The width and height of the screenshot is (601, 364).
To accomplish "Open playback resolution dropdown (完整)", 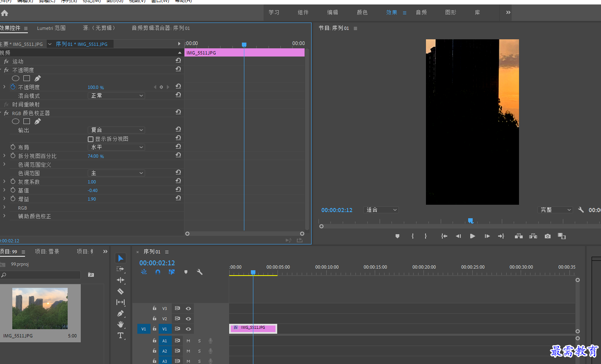I will [555, 210].
